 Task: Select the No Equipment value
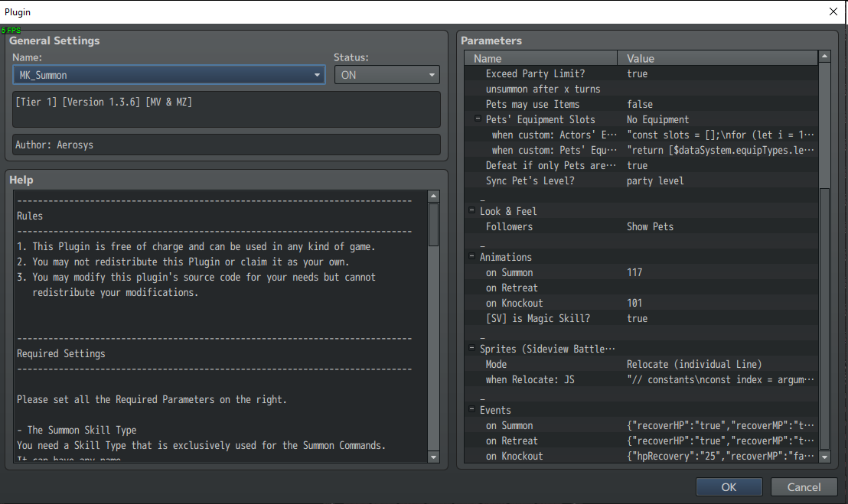point(657,119)
